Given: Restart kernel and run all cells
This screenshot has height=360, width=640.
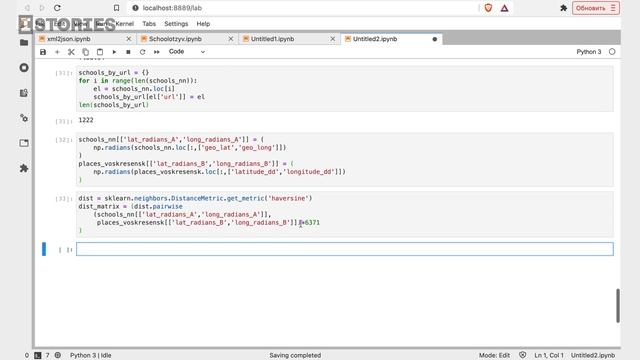Looking at the screenshot, I should (x=157, y=52).
